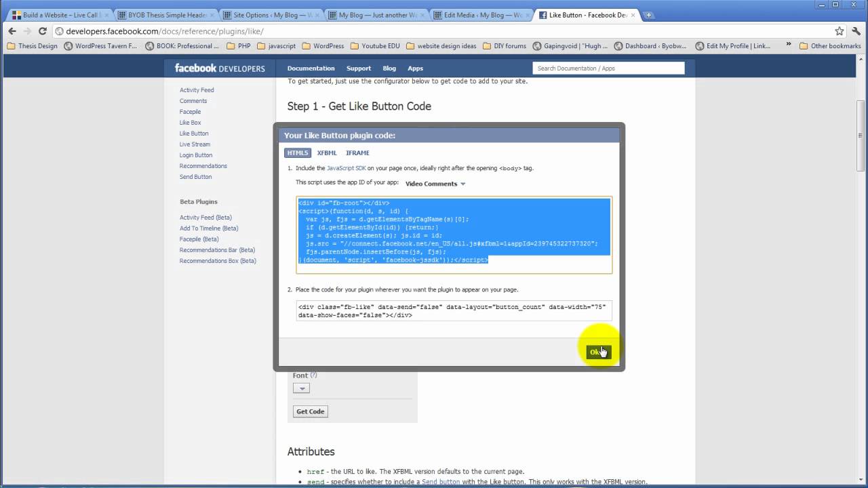The image size is (868, 488).
Task: Open the Login Button sidebar link
Action: coord(196,155)
